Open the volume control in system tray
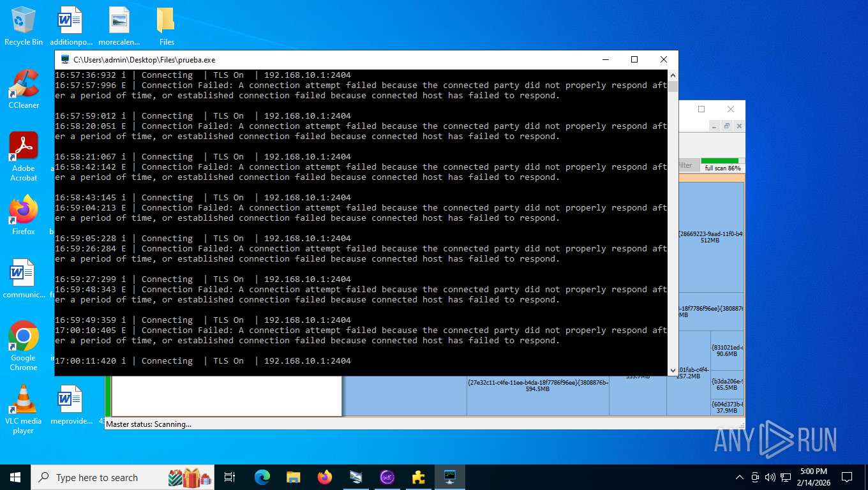868x490 pixels. coord(770,477)
